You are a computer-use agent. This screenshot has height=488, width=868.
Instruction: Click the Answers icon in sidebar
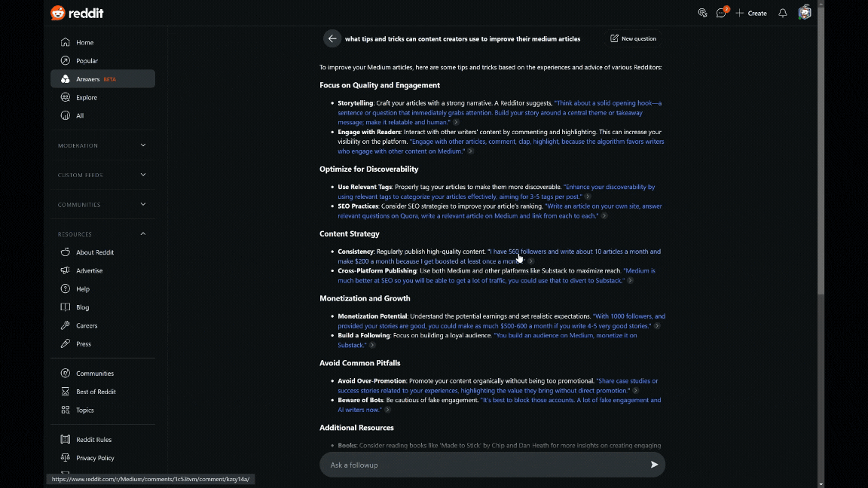tap(66, 78)
